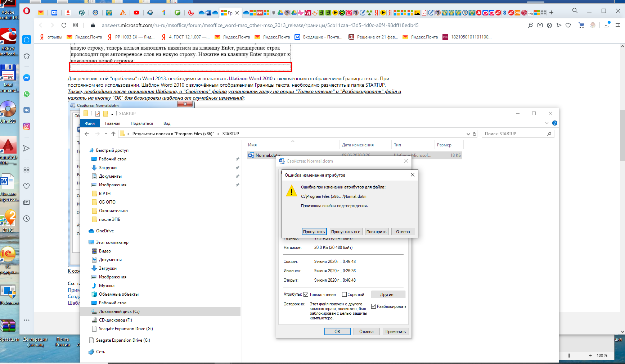
Task: Toggle the 'Только чтение' attribute checkbox
Action: (306, 295)
